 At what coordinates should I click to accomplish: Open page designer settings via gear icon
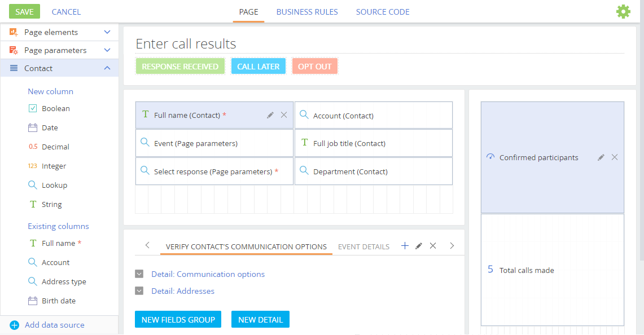click(623, 11)
